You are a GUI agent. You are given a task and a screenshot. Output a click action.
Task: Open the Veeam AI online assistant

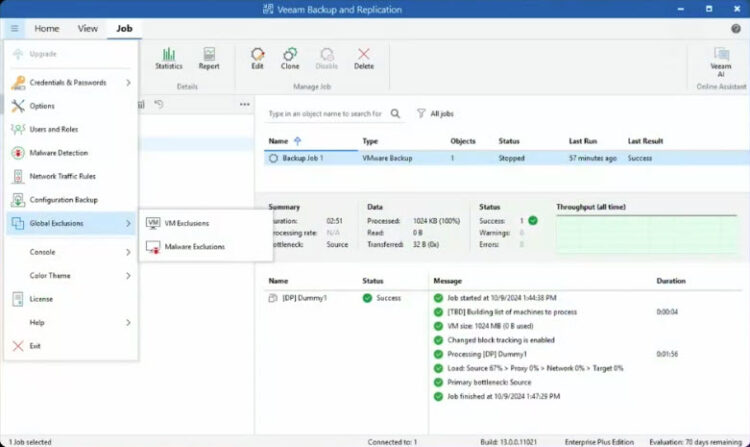[x=720, y=58]
